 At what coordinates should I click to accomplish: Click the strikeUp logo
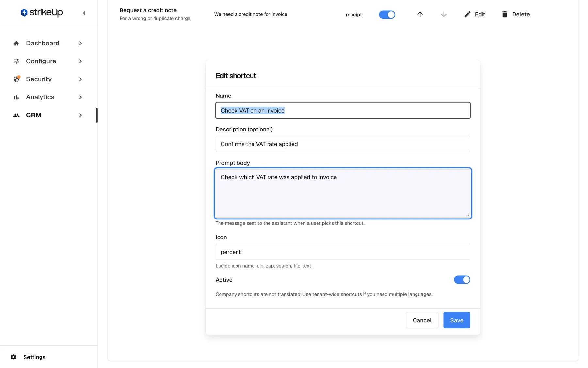[x=41, y=13]
